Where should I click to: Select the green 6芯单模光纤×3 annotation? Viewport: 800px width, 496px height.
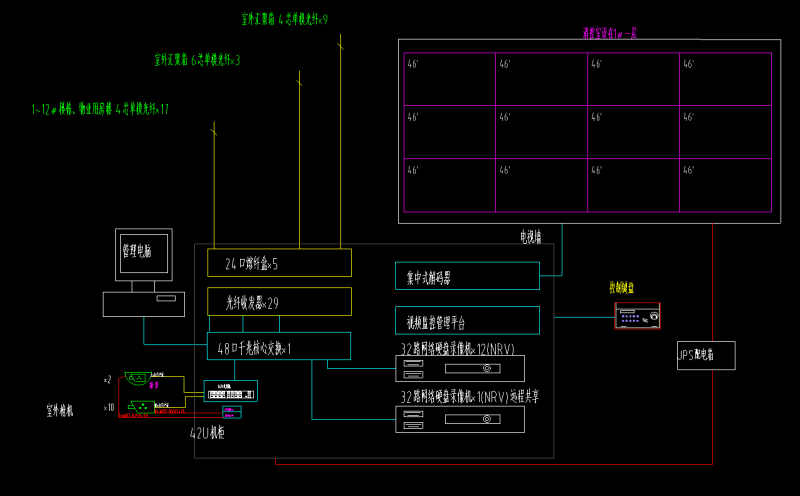[197, 61]
